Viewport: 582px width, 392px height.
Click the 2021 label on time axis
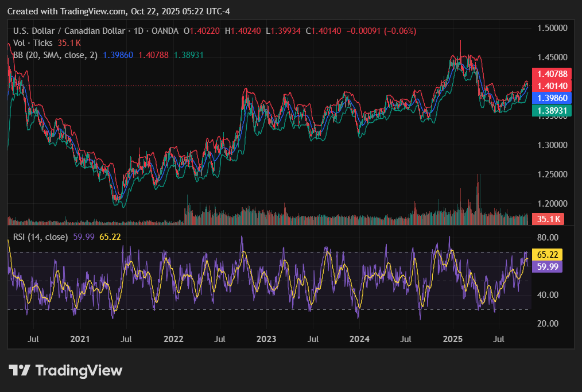pos(80,340)
